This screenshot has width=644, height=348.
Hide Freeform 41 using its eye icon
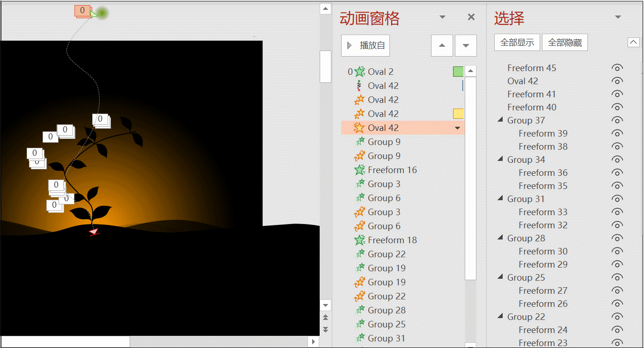(617, 94)
